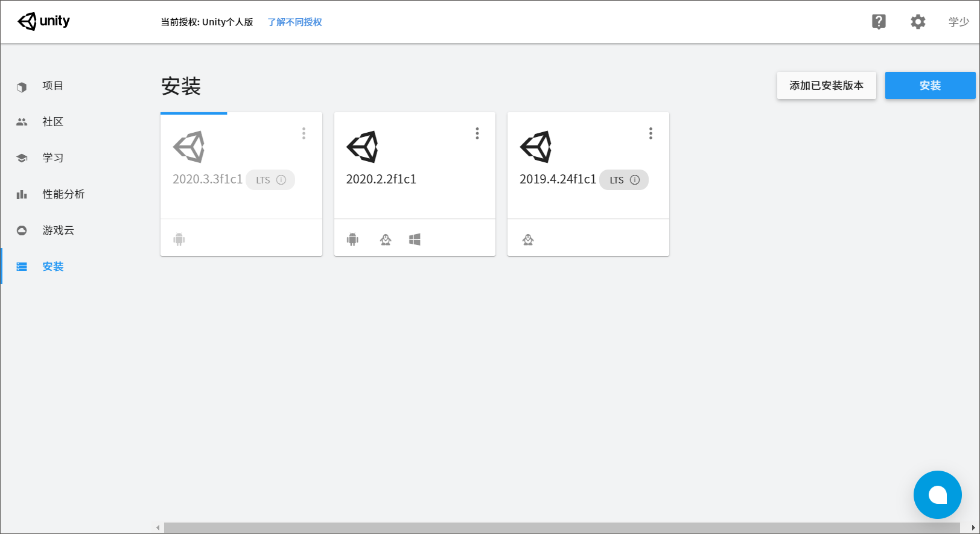Click the Windows icon on the 2020.2.2f1c1 card
This screenshot has height=534, width=980.
[415, 240]
